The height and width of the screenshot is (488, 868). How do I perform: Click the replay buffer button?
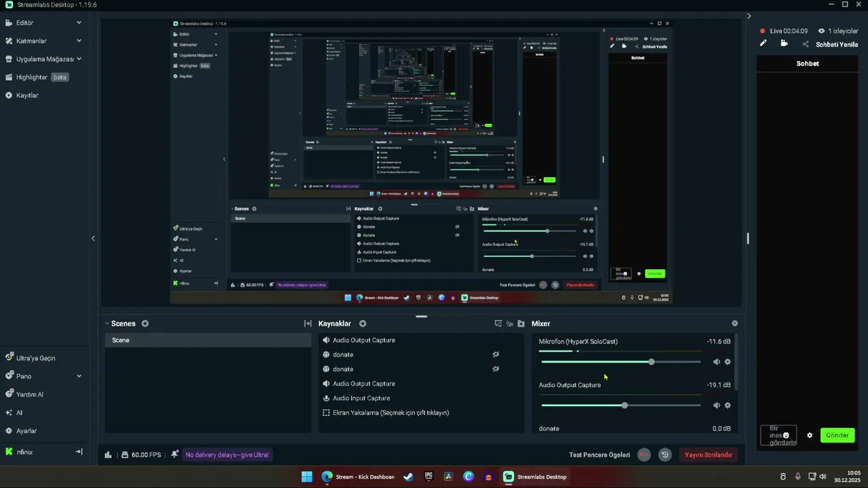pyautogui.click(x=665, y=455)
